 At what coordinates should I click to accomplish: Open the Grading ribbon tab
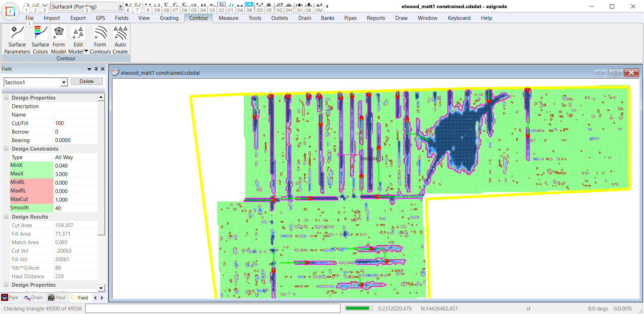coord(169,18)
